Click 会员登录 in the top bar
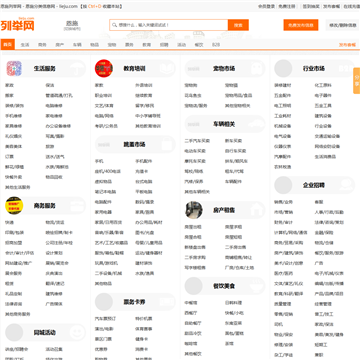 point(267,6)
